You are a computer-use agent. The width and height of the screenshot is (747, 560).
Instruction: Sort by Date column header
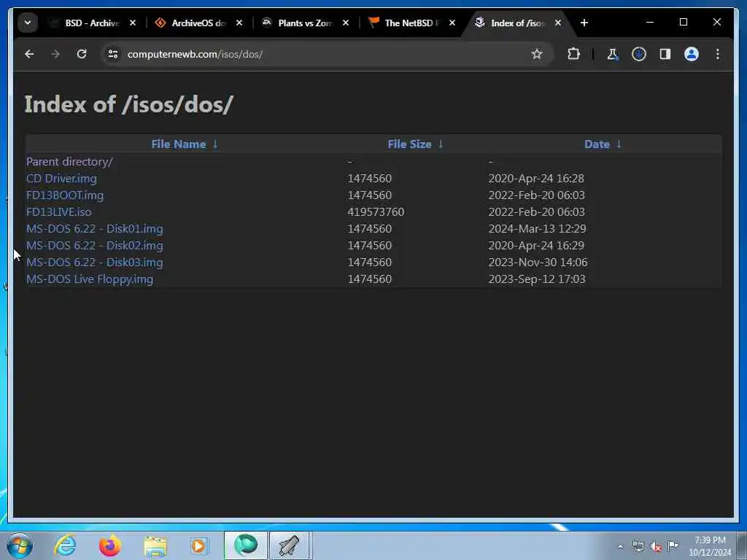[x=597, y=144]
